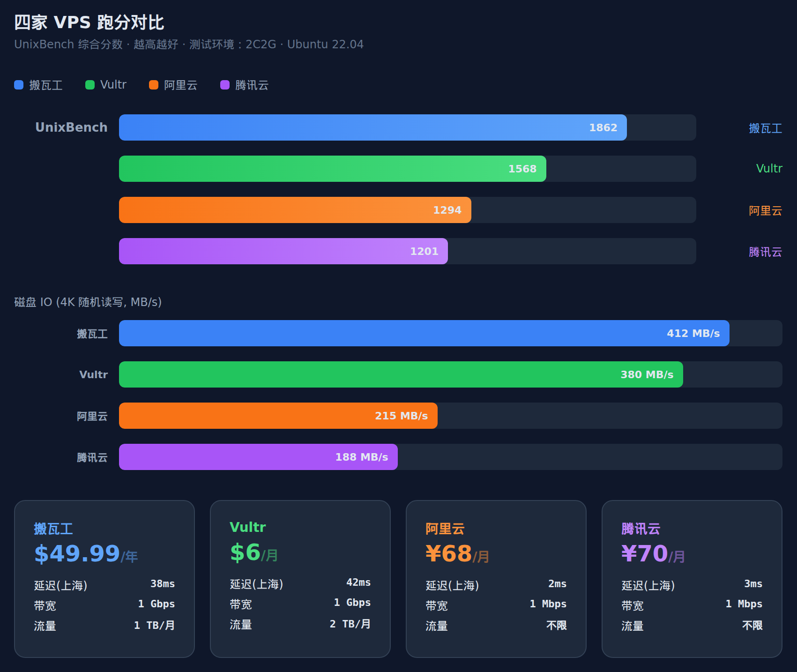The height and width of the screenshot is (672, 797).
Task: Click the 188 MB/s disk IO bar
Action: [x=258, y=457]
